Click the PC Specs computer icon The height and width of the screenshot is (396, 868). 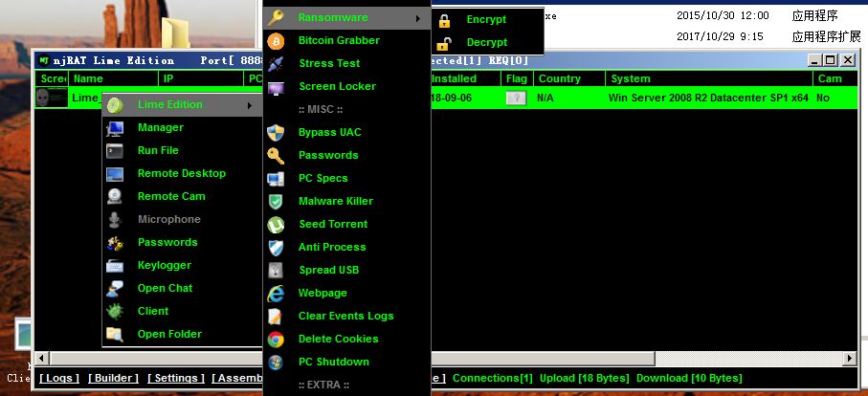pyautogui.click(x=276, y=179)
